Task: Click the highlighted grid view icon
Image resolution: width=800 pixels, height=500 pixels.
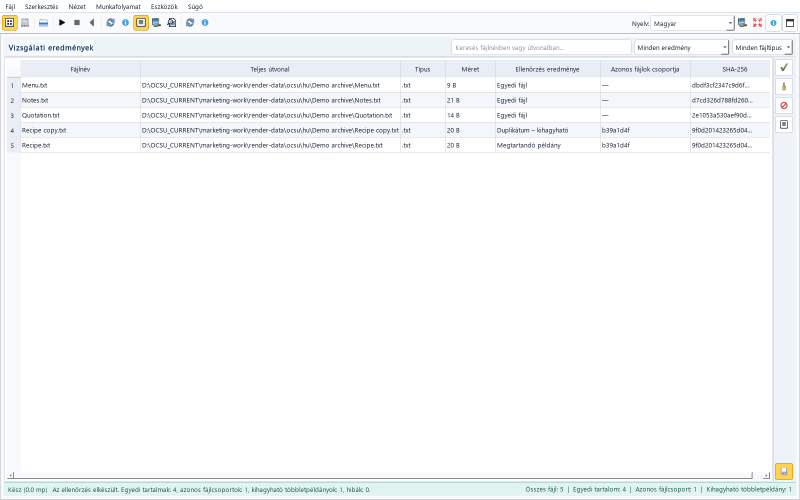Action: [x=10, y=22]
